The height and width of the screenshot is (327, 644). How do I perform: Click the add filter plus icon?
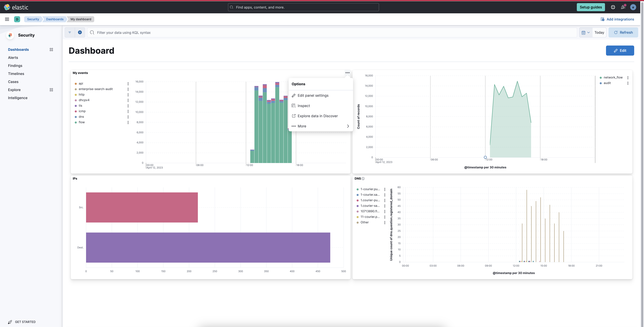[80, 32]
